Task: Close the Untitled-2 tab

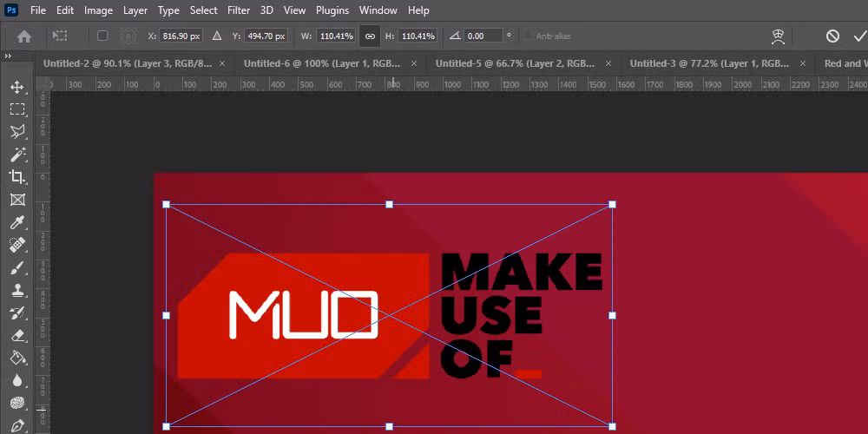Action: coord(222,63)
